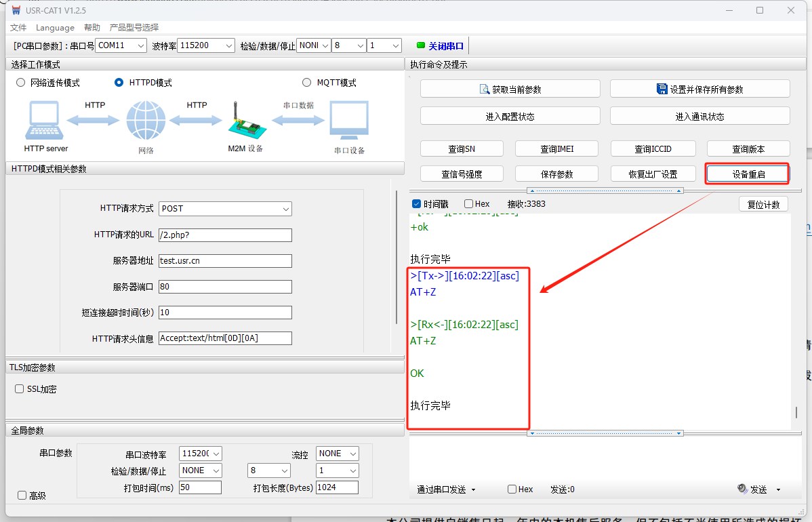Open the 产品型号选择 menu
Screen dimensions: 812x522
click(x=134, y=28)
